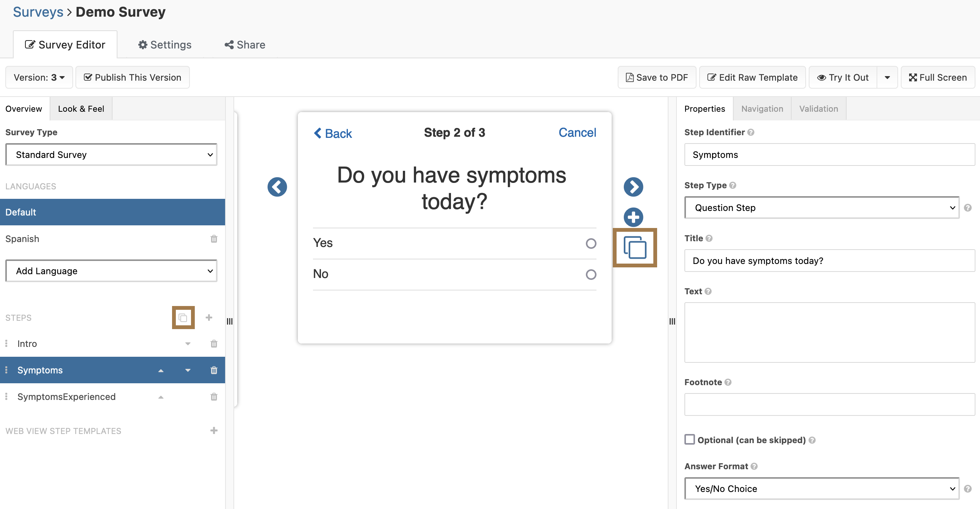Viewport: 980px width, 509px height.
Task: Select the Yes radio option
Action: coord(591,243)
